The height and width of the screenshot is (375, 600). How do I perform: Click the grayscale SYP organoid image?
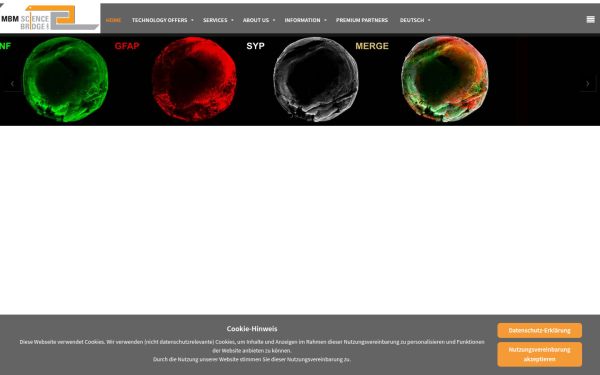point(316,79)
